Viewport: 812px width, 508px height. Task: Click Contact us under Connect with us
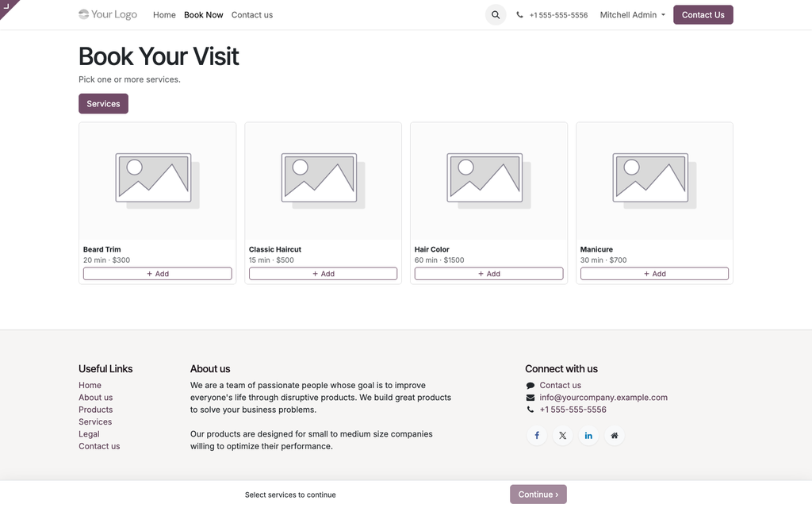pos(561,385)
